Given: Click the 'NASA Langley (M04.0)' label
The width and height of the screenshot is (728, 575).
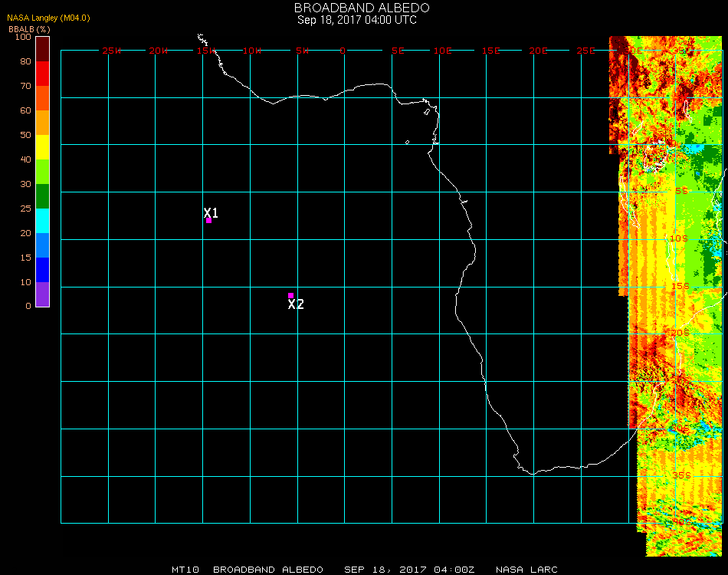Looking at the screenshot, I should [48, 18].
